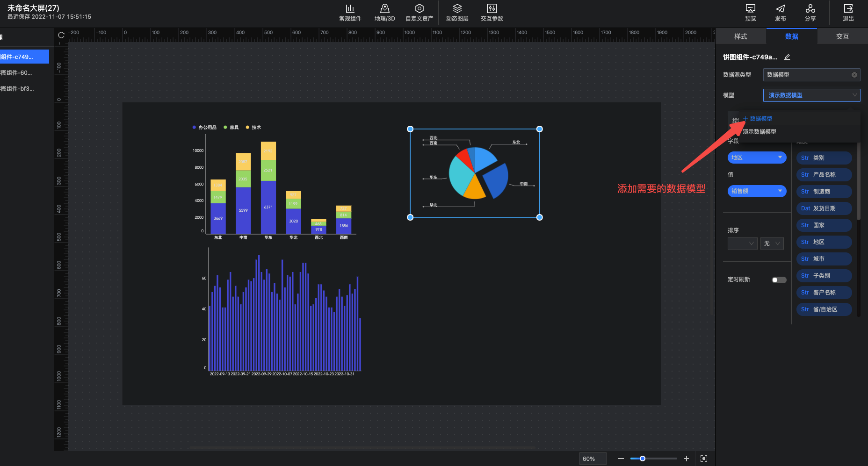The image size is (868, 466).
Task: Expand the 模型 dropdown showing 演示数据模型
Action: 811,95
